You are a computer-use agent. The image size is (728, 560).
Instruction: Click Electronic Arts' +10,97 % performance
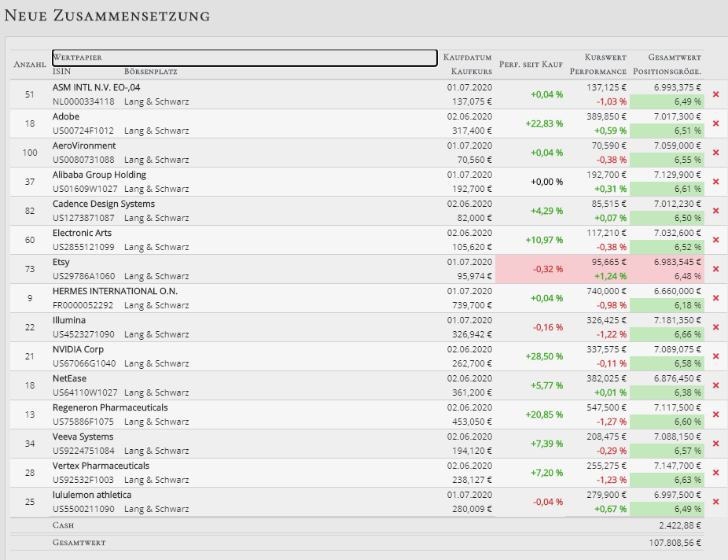pos(544,240)
